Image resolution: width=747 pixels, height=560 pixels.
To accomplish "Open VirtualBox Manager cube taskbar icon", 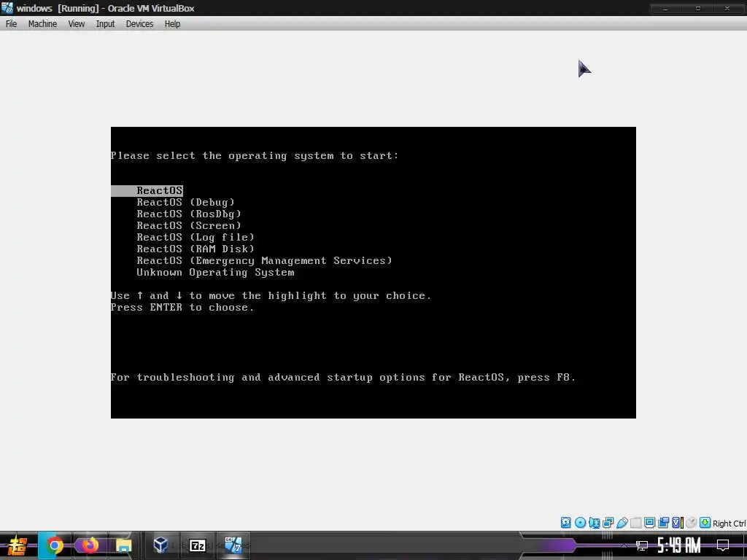I will click(x=160, y=545).
